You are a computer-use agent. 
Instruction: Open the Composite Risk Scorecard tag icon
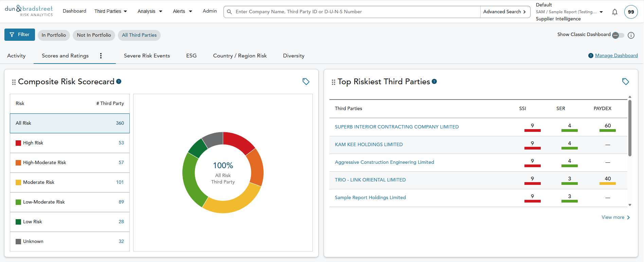tap(306, 82)
